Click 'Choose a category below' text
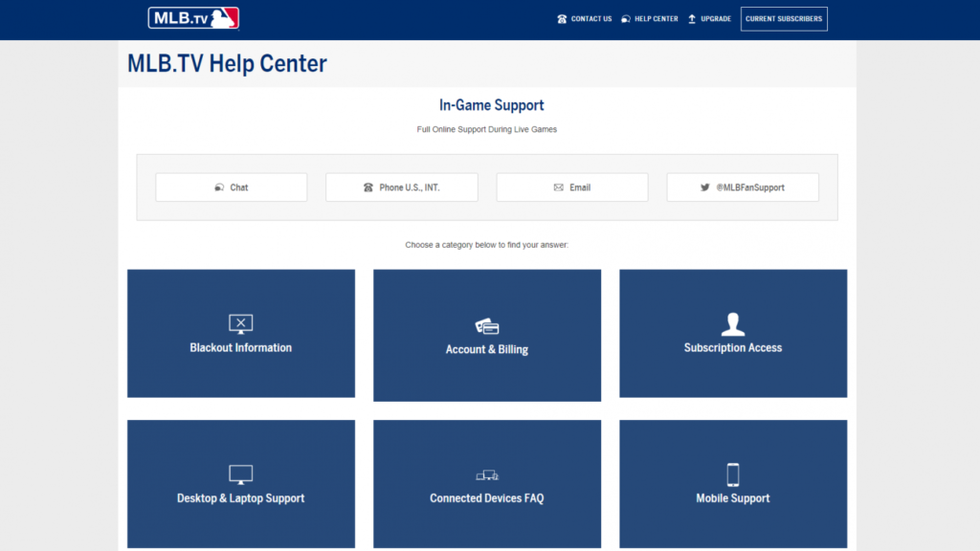 487,245
